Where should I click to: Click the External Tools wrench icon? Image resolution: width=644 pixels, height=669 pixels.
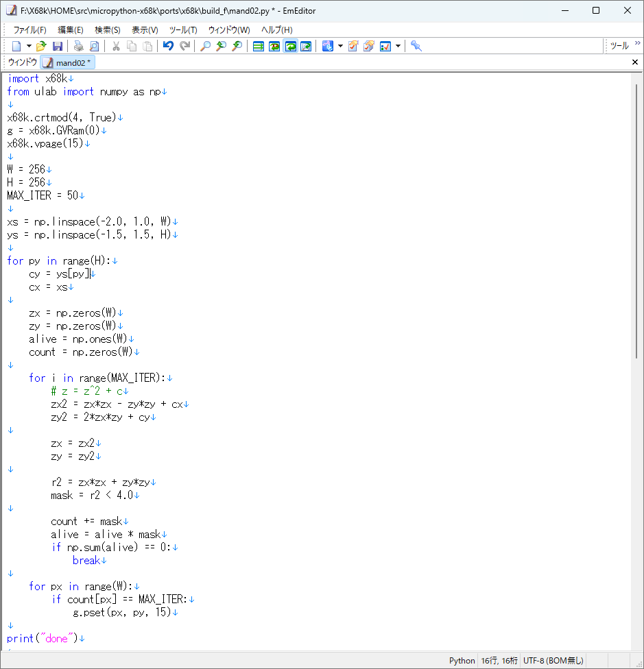point(416,46)
